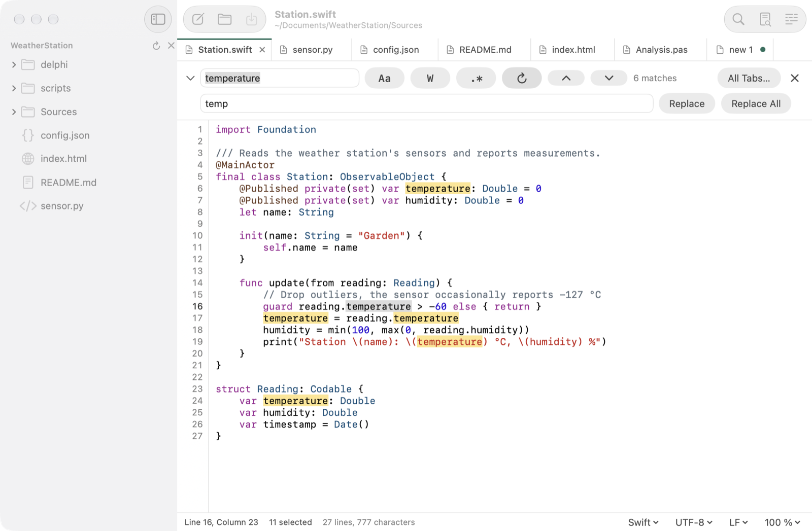Open the Swift language dropdown
812x531 pixels.
tap(643, 522)
